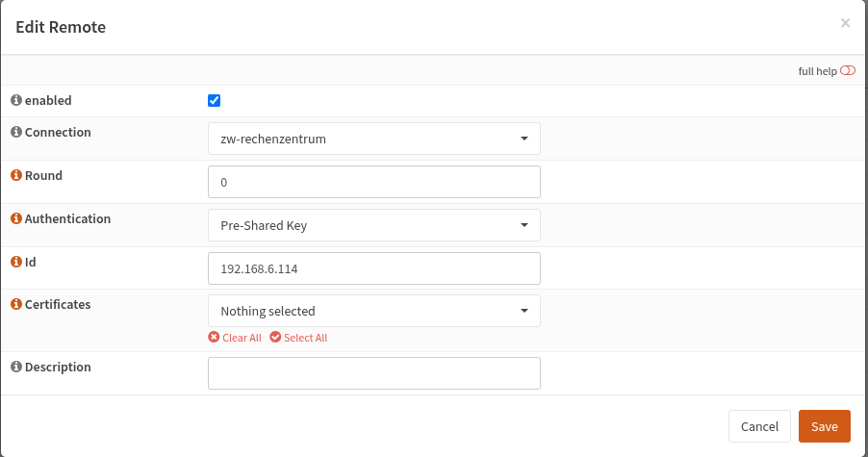Click the Select All link
The height and width of the screenshot is (457, 868).
pos(305,338)
